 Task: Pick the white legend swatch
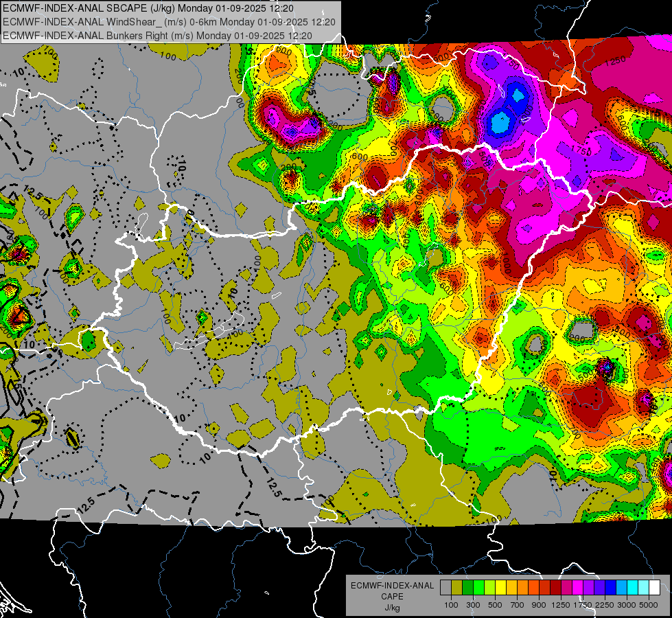point(654,587)
